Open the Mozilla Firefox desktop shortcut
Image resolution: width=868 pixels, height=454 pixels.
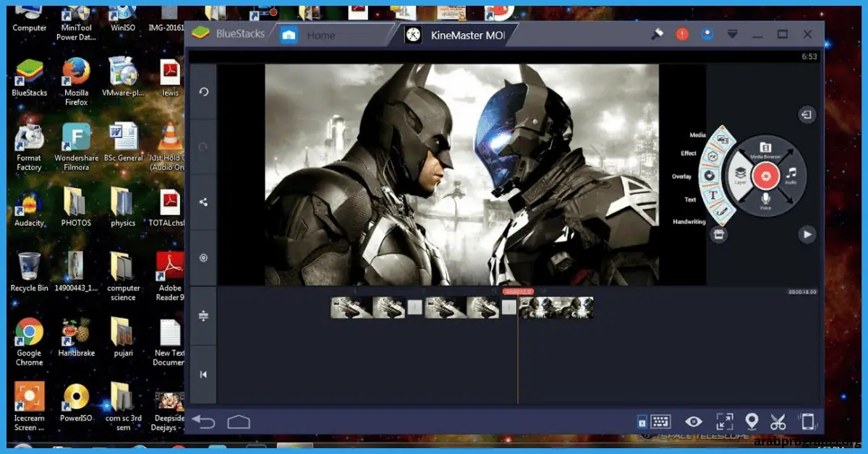click(76, 82)
